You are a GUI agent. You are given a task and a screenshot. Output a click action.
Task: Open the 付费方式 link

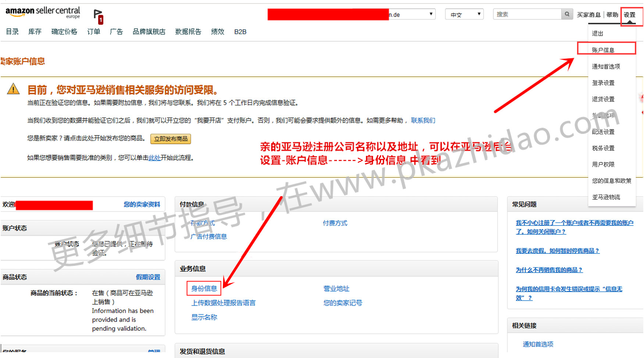pyautogui.click(x=335, y=223)
